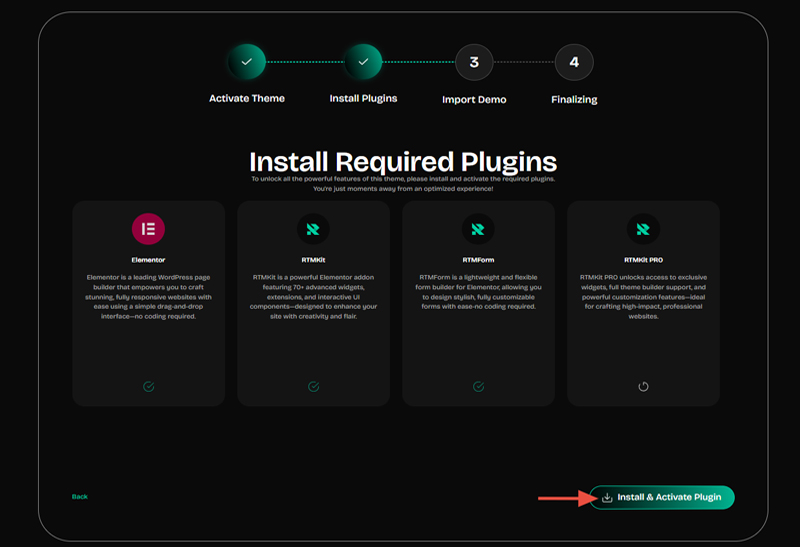Go back using the Back link
The width and height of the screenshot is (800, 547).
click(x=80, y=496)
